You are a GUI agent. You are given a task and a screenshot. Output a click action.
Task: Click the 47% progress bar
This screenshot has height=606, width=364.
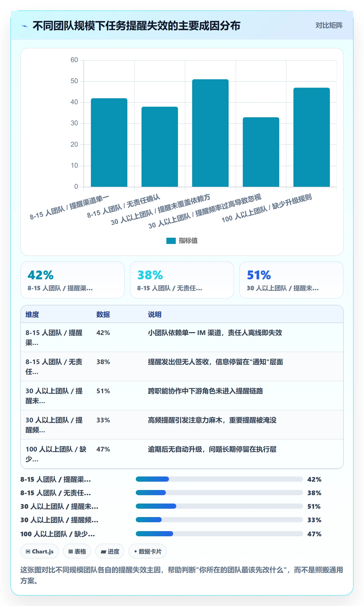pyautogui.click(x=219, y=534)
